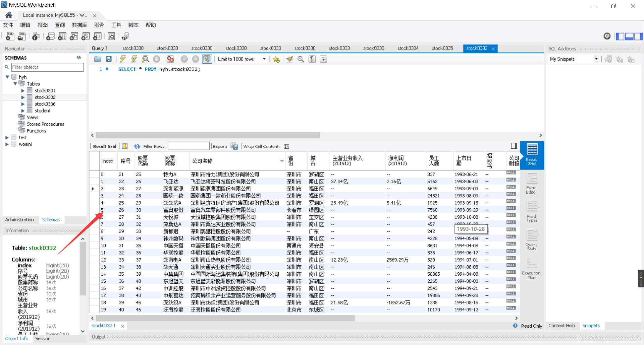This screenshot has height=345, width=644.
Task: Expand the woaini schema node
Action: pyautogui.click(x=7, y=144)
